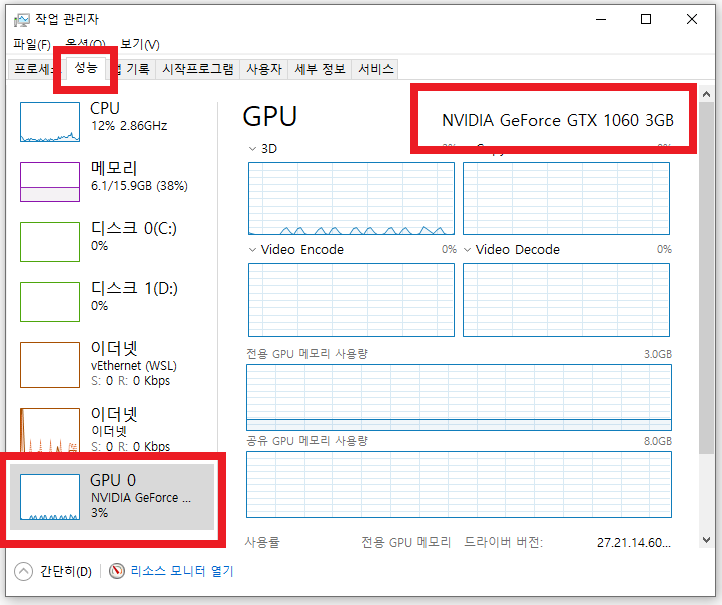Click the 디스크 0(C:) label
722x605 pixels.
click(x=134, y=228)
